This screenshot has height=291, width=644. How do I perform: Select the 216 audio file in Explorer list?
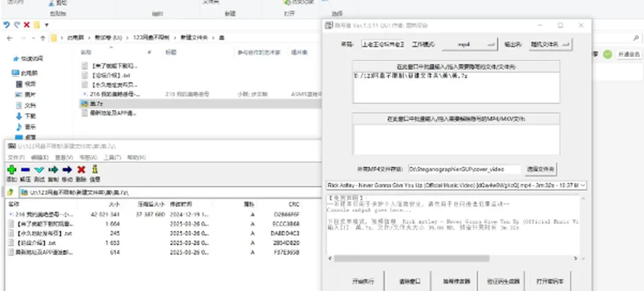click(x=200, y=95)
